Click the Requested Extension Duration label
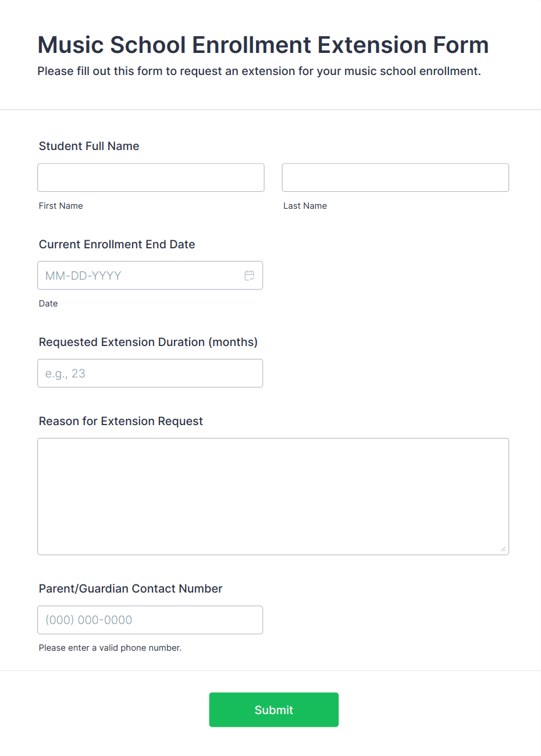 coord(148,342)
